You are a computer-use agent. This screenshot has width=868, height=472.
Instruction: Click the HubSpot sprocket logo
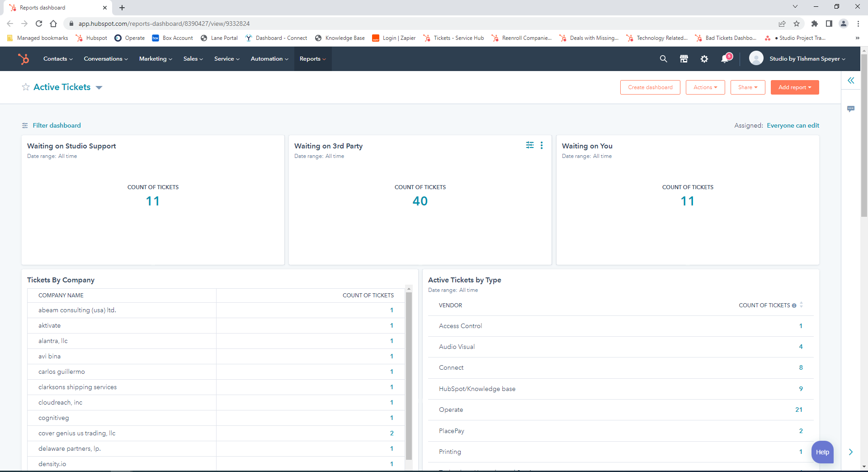[x=24, y=59]
